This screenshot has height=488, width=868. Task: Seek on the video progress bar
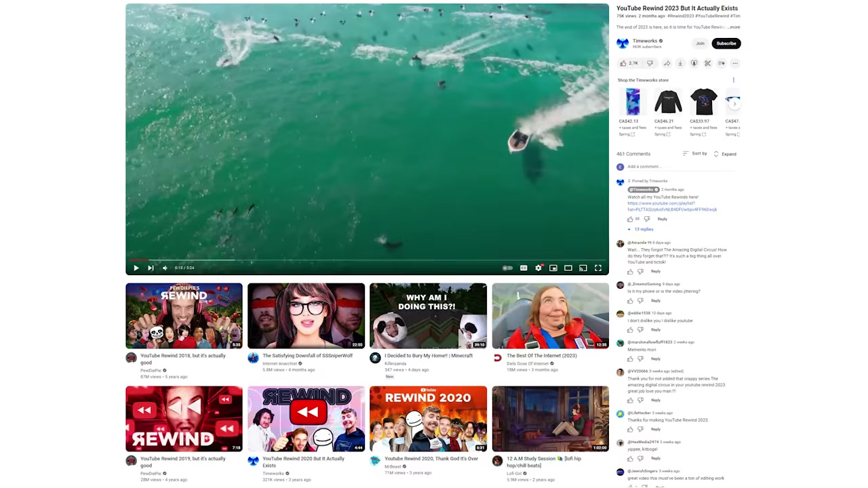367,260
